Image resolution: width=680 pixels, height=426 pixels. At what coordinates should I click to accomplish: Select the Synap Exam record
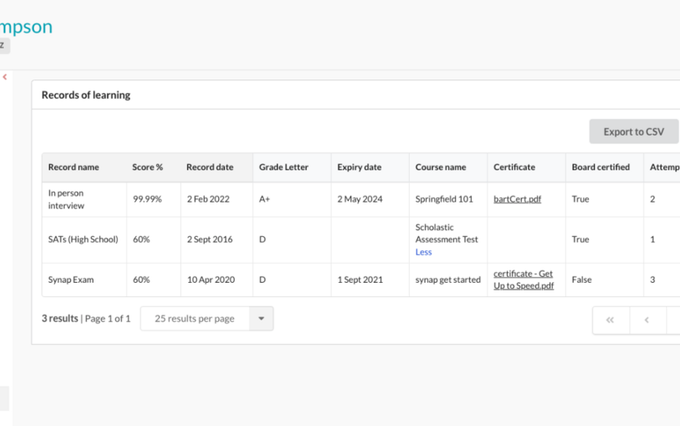pyautogui.click(x=71, y=279)
